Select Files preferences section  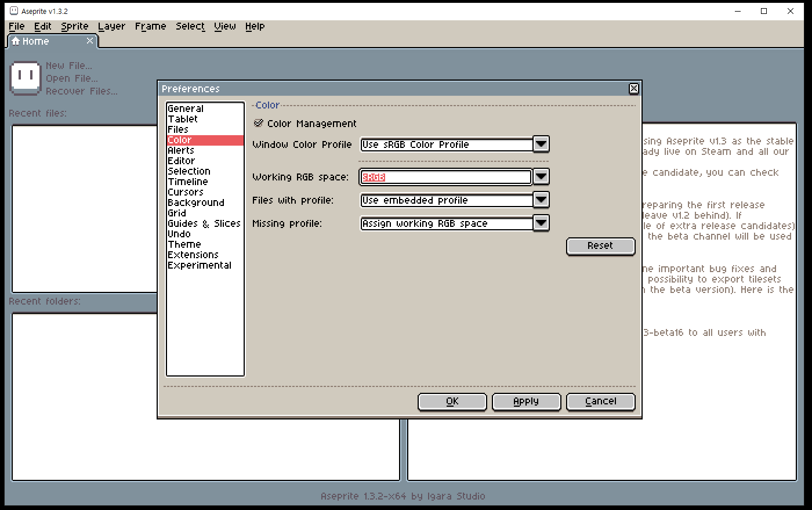pyautogui.click(x=205, y=129)
